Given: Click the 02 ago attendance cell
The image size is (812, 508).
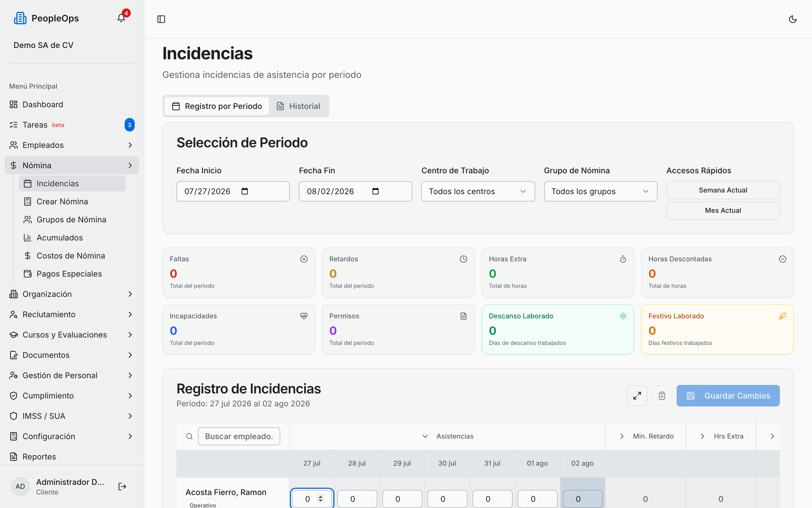Looking at the screenshot, I should (x=582, y=499).
